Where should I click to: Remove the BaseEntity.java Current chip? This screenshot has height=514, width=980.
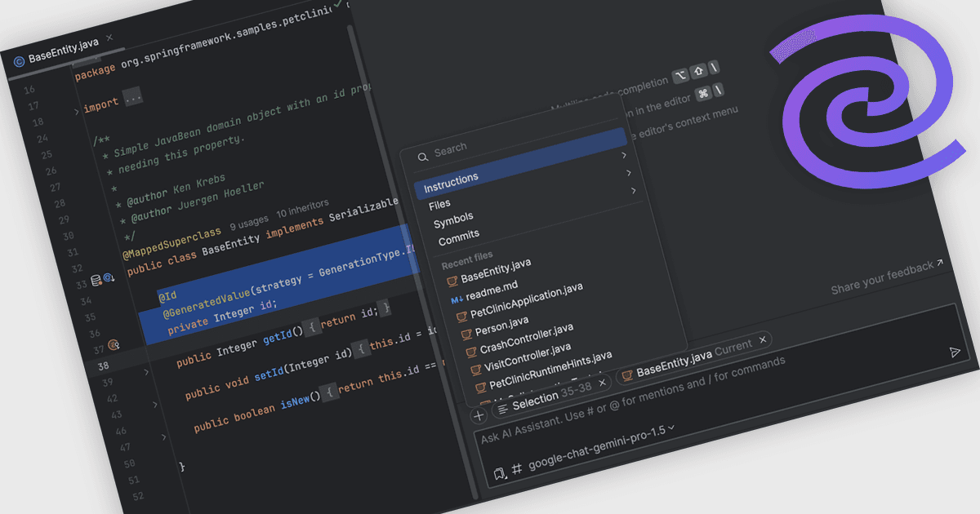point(763,339)
